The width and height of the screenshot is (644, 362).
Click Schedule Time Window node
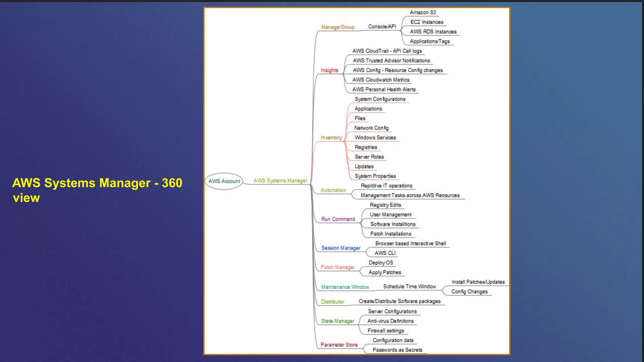409,287
